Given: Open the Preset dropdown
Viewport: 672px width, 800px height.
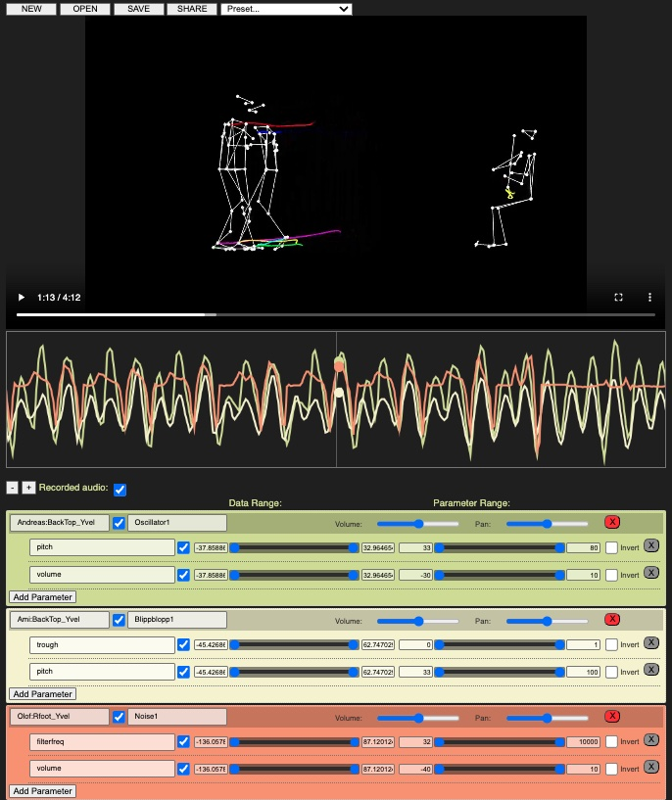Looking at the screenshot, I should [x=286, y=9].
